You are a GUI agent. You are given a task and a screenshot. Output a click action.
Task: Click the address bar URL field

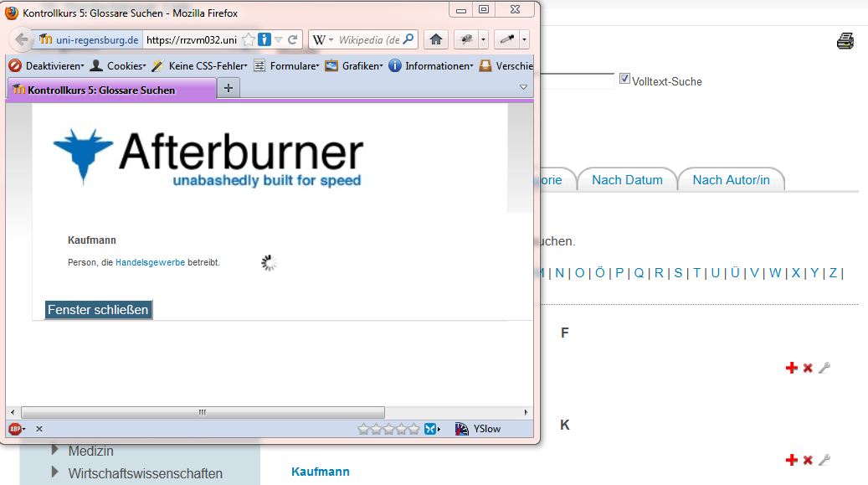(192, 40)
